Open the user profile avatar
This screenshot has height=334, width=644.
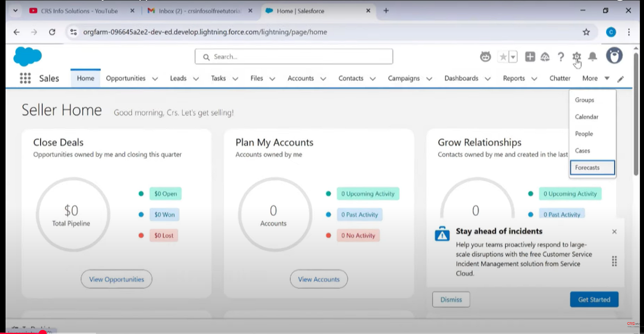click(x=614, y=56)
